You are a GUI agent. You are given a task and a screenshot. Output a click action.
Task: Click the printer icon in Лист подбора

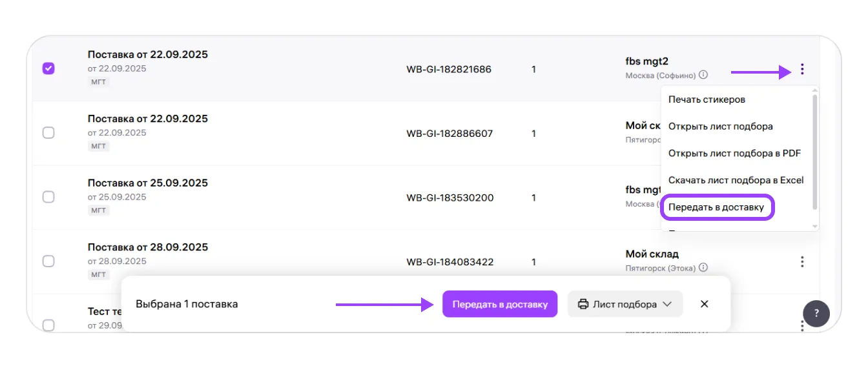click(x=583, y=304)
